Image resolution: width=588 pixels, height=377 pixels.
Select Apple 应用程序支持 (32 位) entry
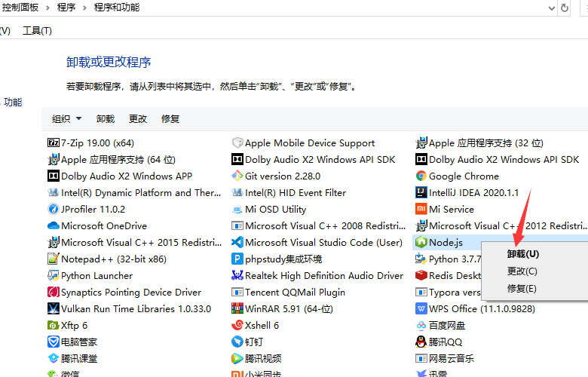pyautogui.click(x=479, y=143)
